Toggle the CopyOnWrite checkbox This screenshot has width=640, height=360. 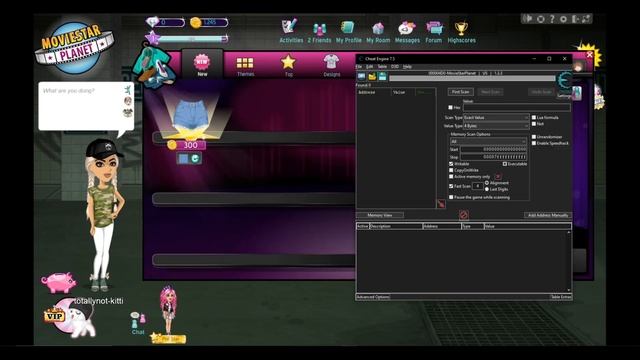click(451, 170)
